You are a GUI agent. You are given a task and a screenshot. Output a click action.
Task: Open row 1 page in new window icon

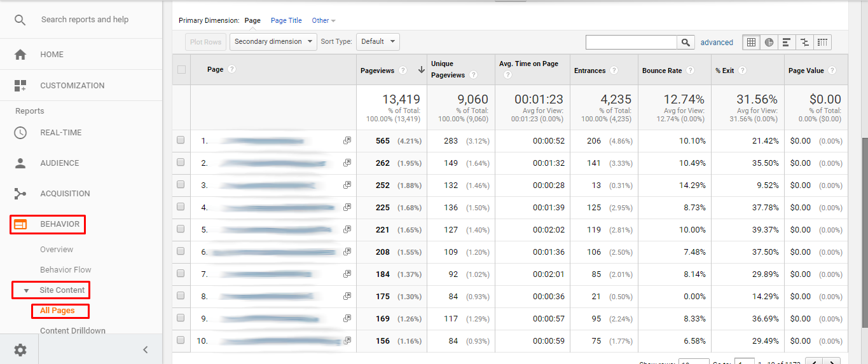[x=347, y=140]
